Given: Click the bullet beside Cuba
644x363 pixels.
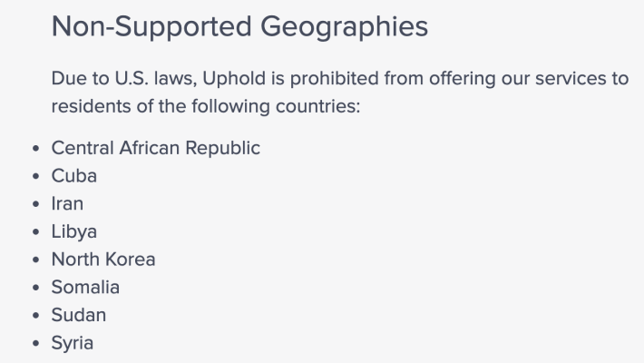Looking at the screenshot, I should coord(36,176).
